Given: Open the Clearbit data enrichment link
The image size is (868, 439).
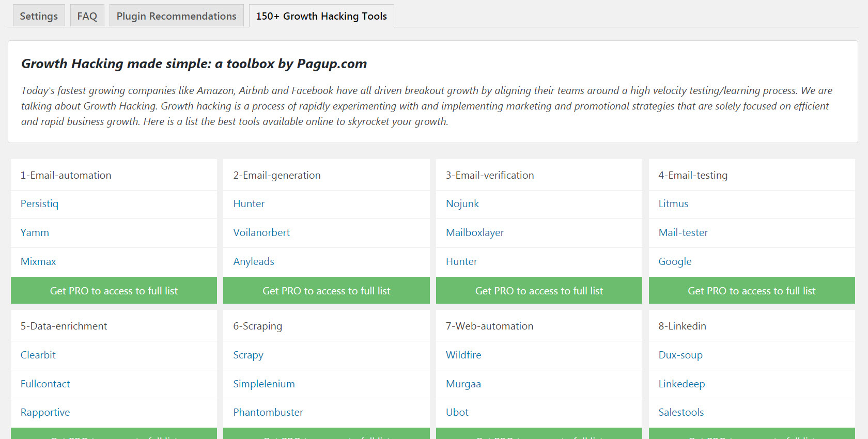Looking at the screenshot, I should (38, 355).
